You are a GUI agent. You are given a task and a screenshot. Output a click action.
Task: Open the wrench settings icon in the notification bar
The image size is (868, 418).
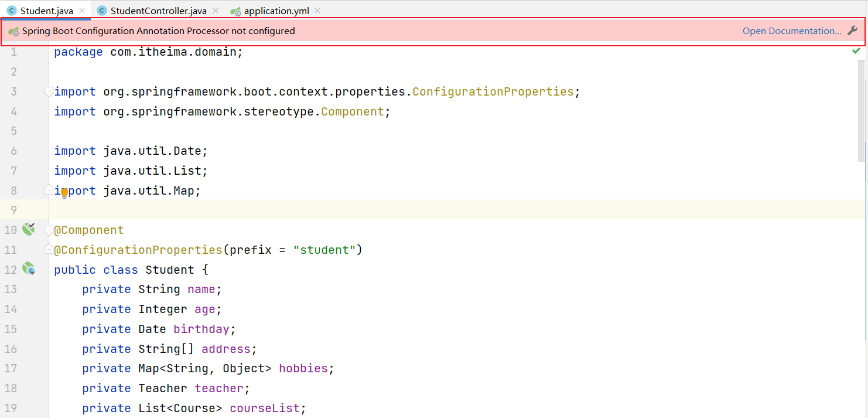852,30
